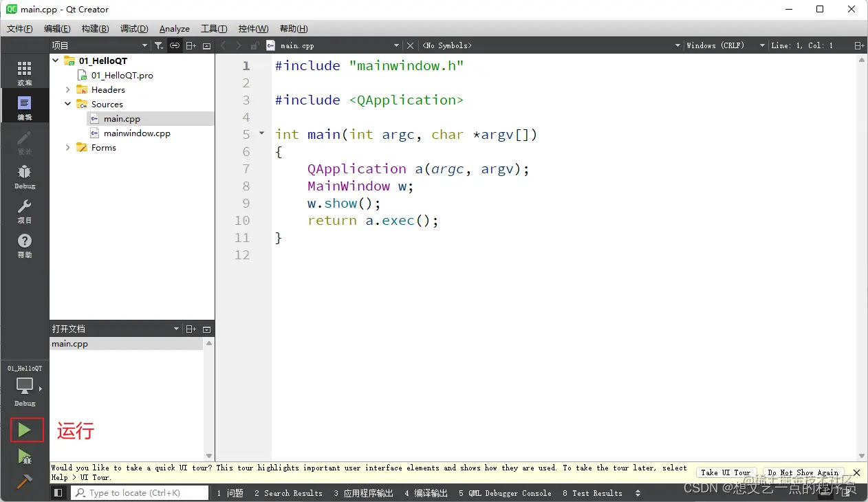
Task: Open the Analyze menu
Action: pos(175,29)
